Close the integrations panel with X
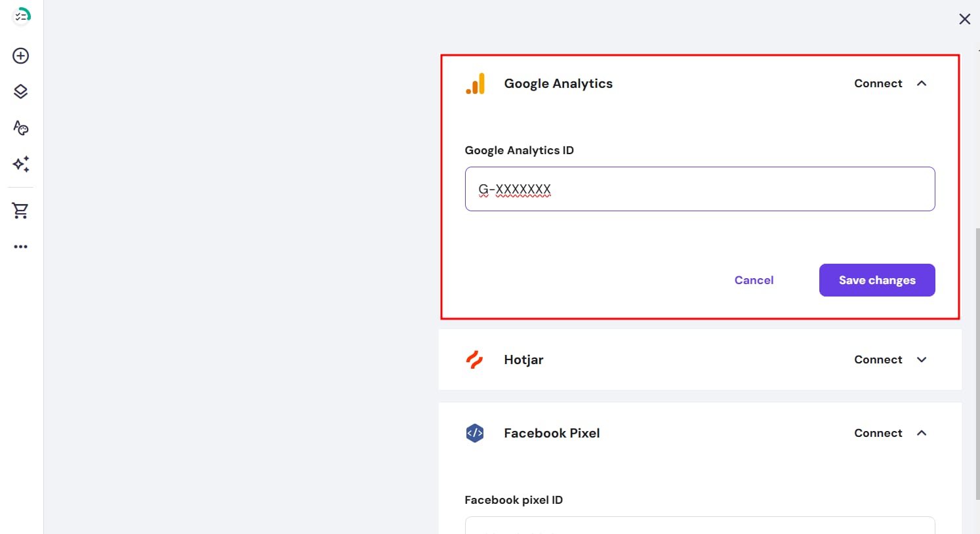 tap(964, 19)
